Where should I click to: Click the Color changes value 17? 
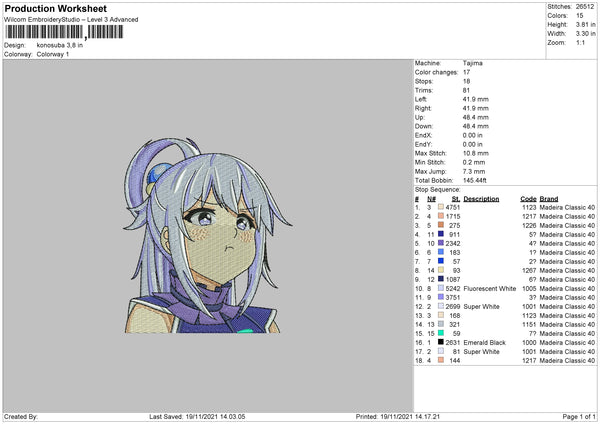pyautogui.click(x=466, y=72)
